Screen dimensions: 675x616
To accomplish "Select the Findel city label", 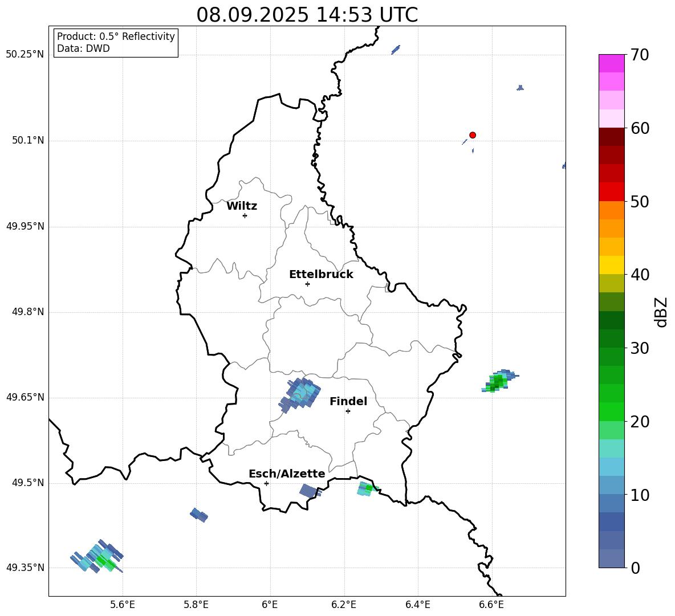I will (348, 401).
